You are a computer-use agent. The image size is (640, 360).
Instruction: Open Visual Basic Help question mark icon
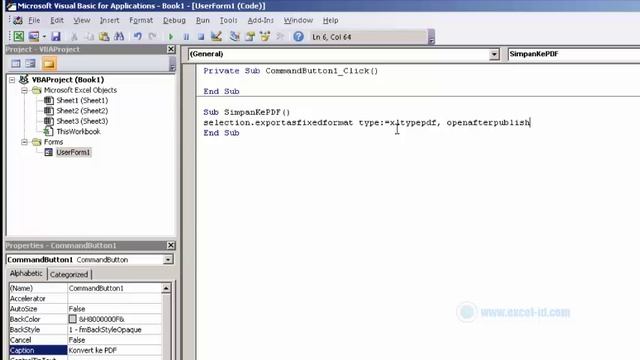click(298, 36)
